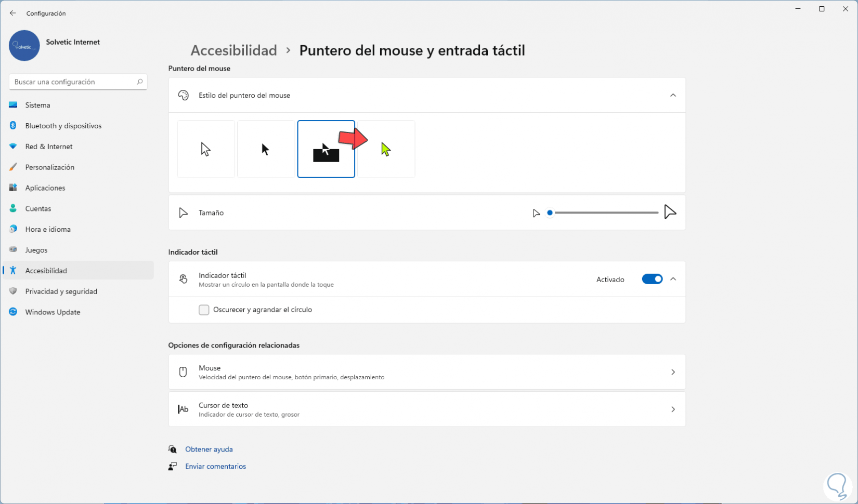
Task: Click the Solvetic profile avatar
Action: 24,46
